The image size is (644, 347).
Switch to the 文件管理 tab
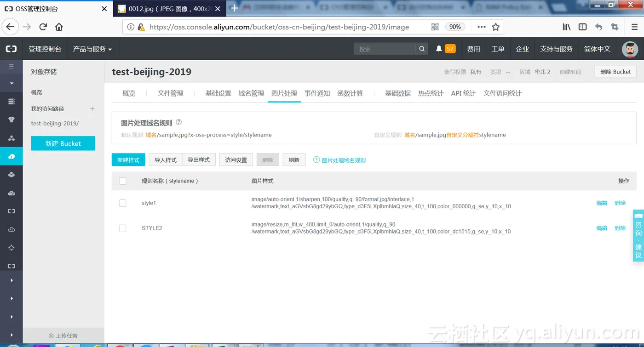tap(170, 93)
